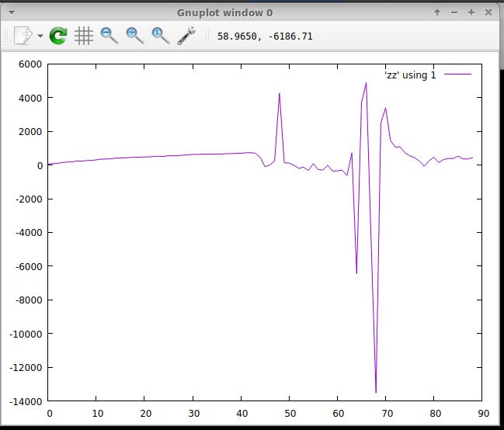Click x-axis label 30
This screenshot has width=504, height=430.
tap(194, 413)
